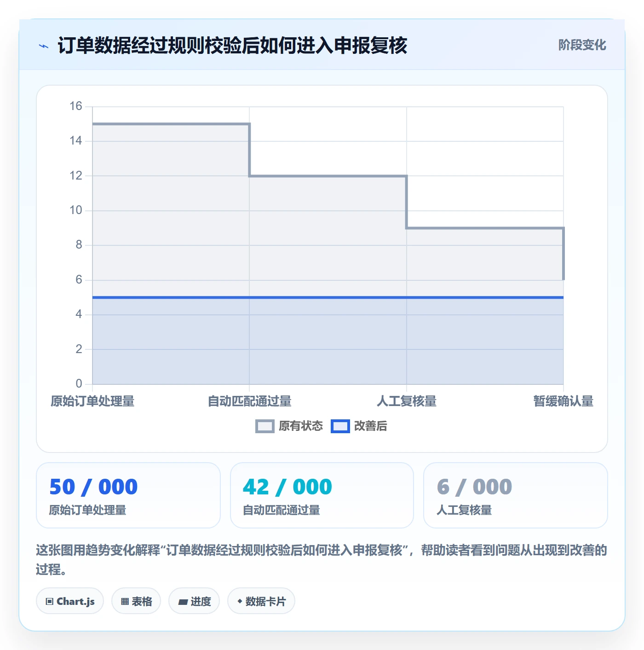The height and width of the screenshot is (650, 644).
Task: Select the 进度 tag chip
Action: (194, 601)
